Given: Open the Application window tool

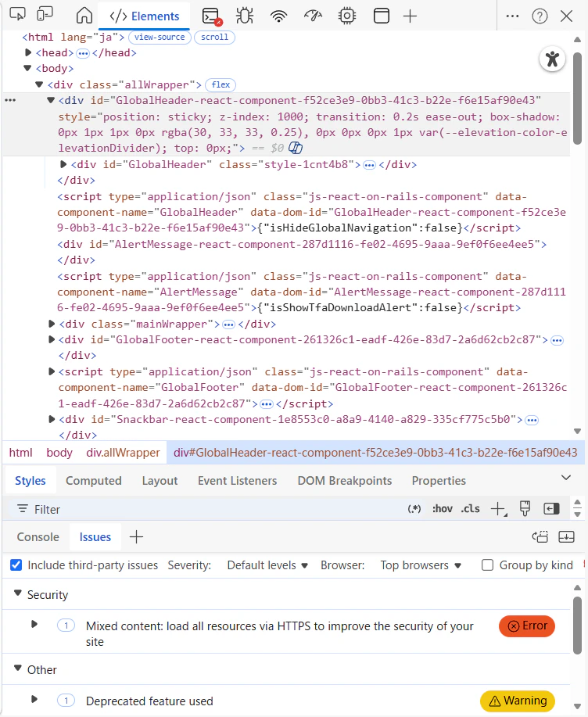Looking at the screenshot, I should click(x=382, y=16).
